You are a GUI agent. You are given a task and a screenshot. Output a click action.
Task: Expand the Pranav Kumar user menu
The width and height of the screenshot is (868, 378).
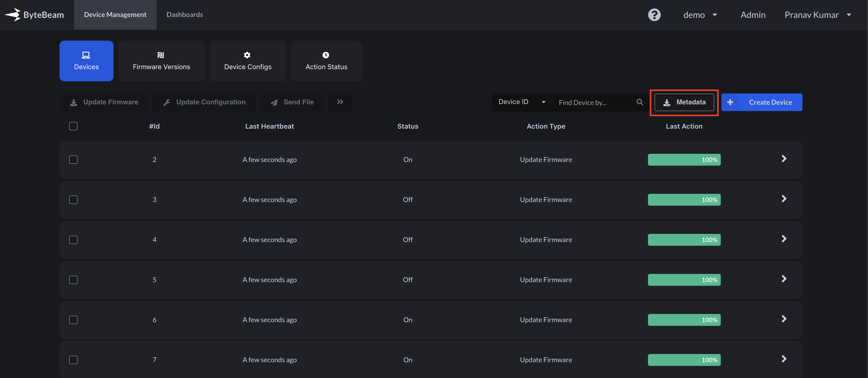pos(817,15)
